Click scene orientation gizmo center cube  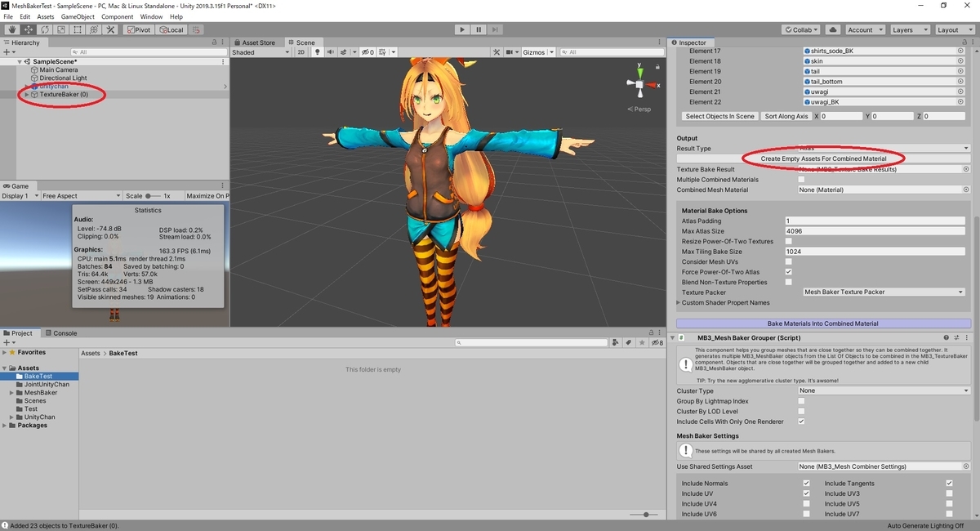tap(638, 84)
